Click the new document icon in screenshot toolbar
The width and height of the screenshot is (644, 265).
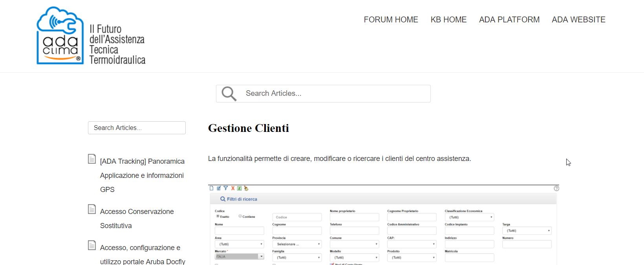click(x=211, y=188)
